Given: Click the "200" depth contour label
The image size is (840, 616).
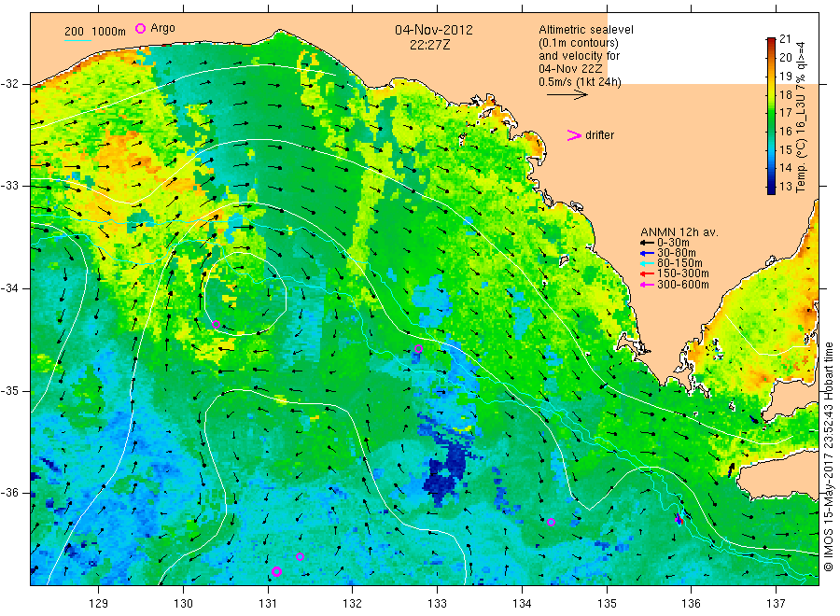Looking at the screenshot, I should pos(75,32).
